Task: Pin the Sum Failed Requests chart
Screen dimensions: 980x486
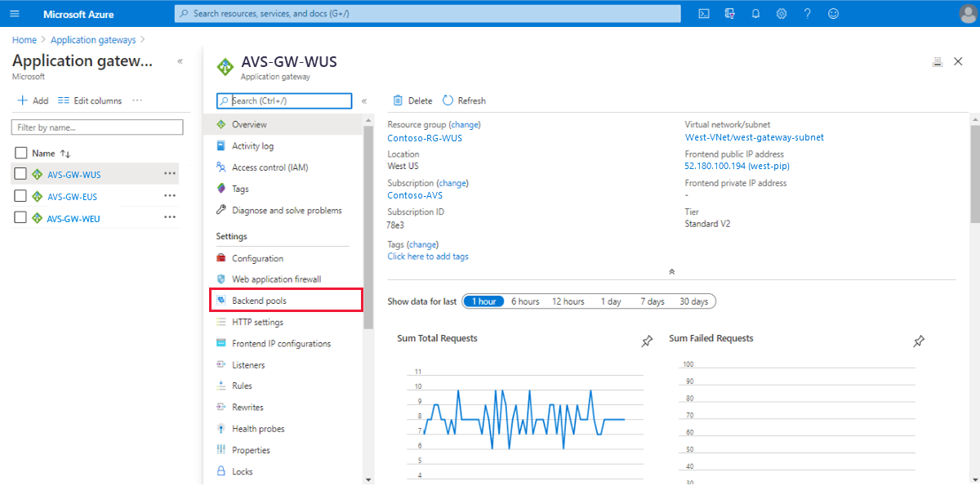Action: [x=919, y=341]
